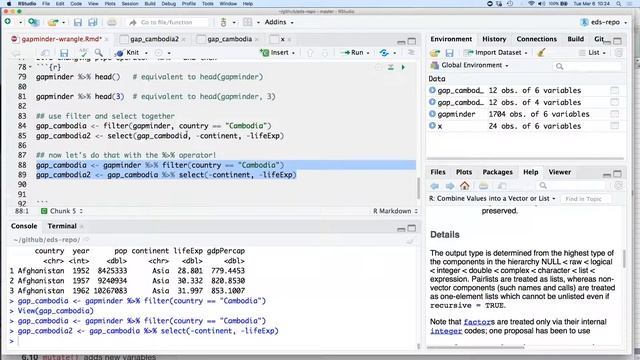Go back in Help pane history
640x360 pixels.
435,186
